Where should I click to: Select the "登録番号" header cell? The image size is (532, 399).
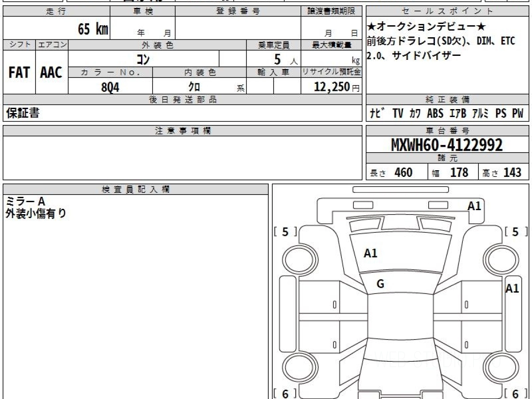coord(238,12)
